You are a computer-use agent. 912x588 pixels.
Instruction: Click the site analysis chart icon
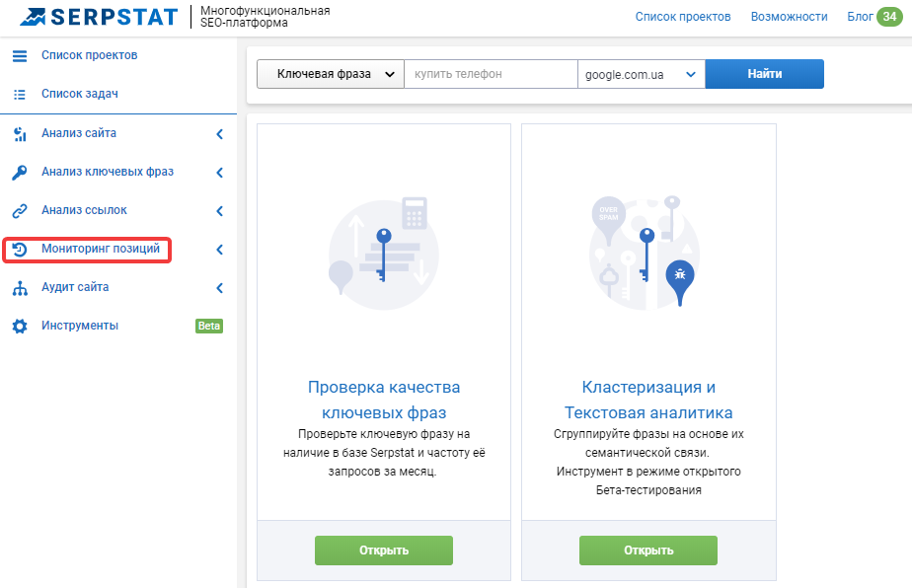20,134
